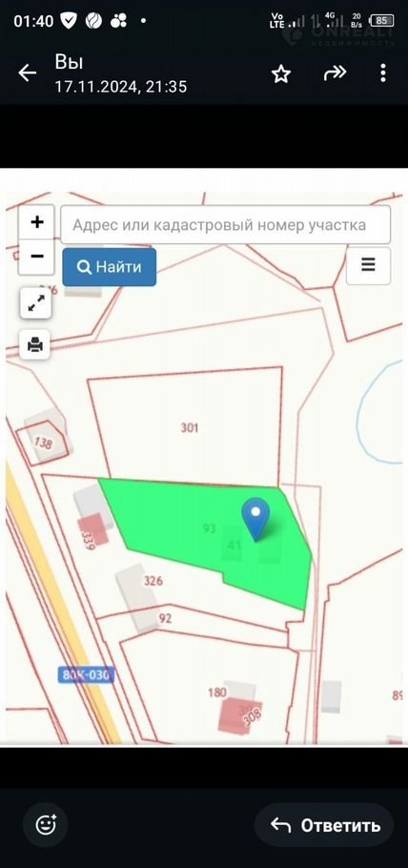
Task: Zoom in the map with plus button
Action: tap(36, 222)
